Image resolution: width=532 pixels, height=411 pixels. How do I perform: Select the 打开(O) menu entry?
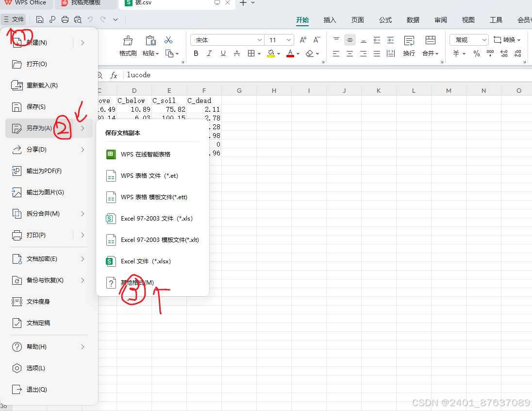coord(49,64)
